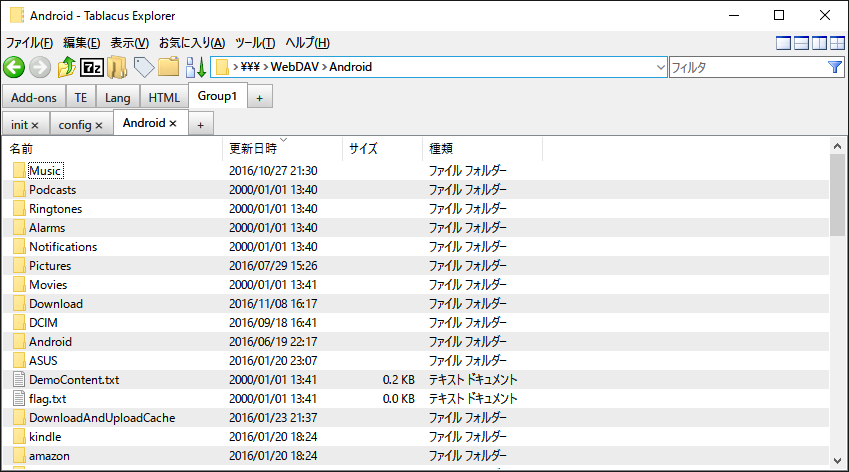Viewport: 849px width, 472px height.
Task: Go up one folder level
Action: pyautogui.click(x=66, y=67)
